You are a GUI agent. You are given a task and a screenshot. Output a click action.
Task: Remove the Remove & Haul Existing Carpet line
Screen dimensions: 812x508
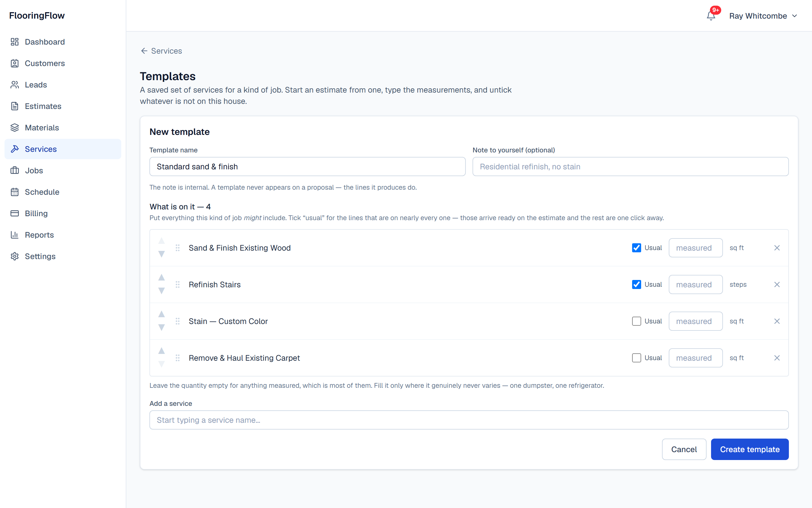[x=777, y=358]
